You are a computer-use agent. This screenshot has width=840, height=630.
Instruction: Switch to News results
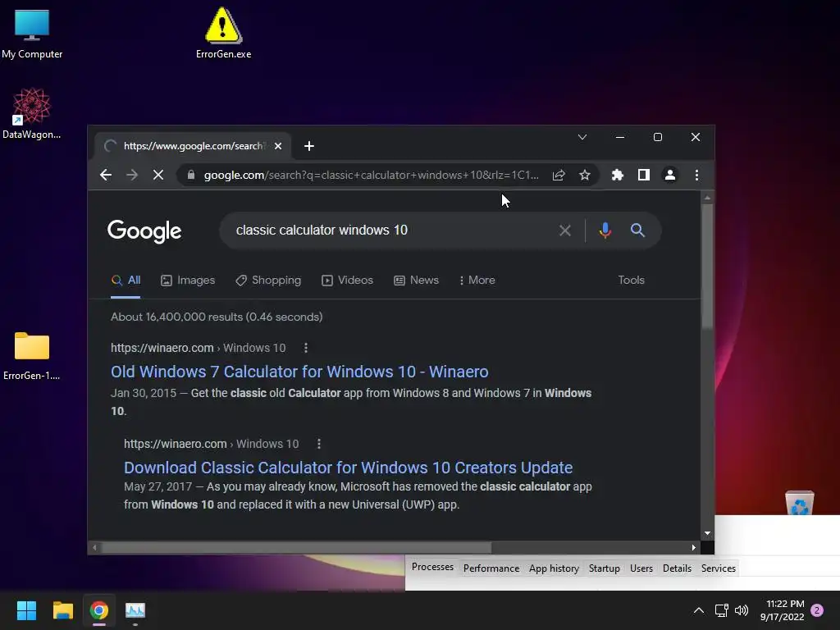tap(416, 281)
